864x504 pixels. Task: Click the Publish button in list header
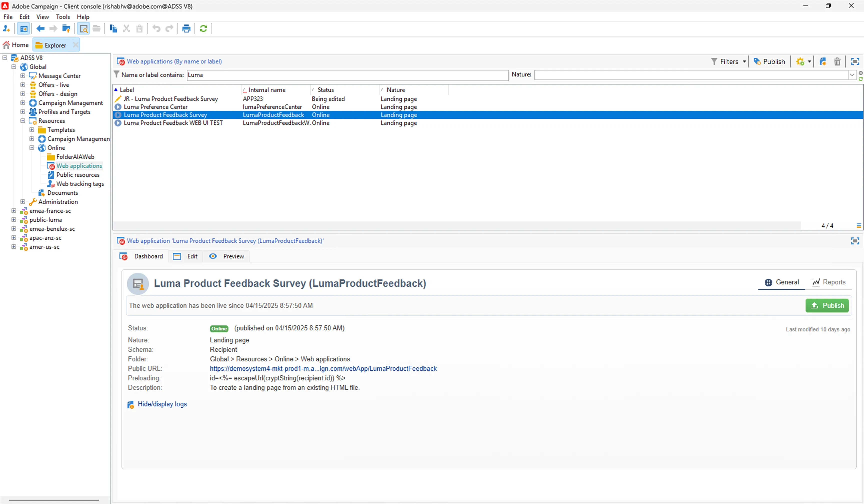coord(769,62)
